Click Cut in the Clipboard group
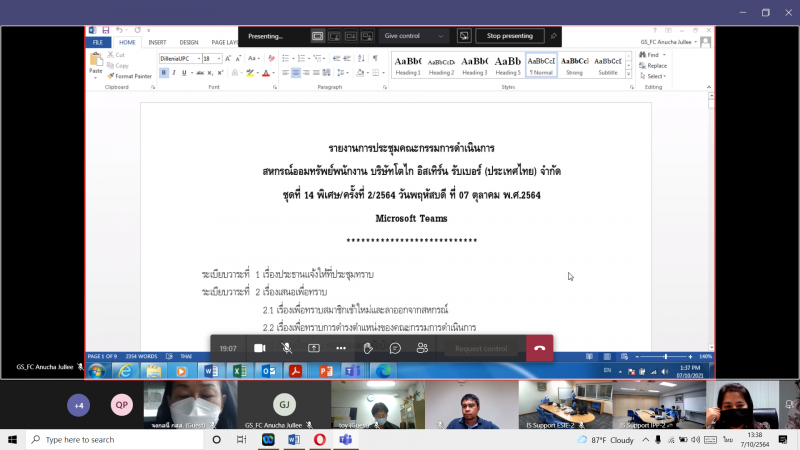Viewport: 800px width, 450px height. pos(116,55)
